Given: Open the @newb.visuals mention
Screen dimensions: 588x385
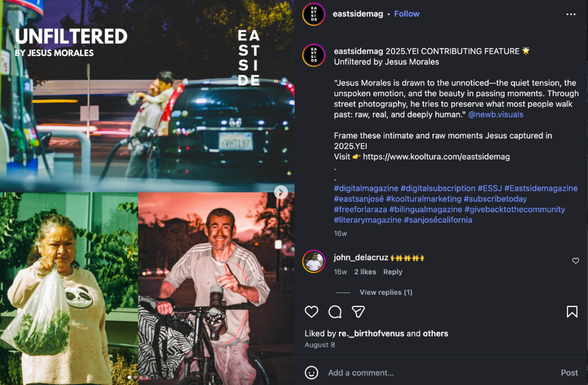Looking at the screenshot, I should click(x=496, y=114).
